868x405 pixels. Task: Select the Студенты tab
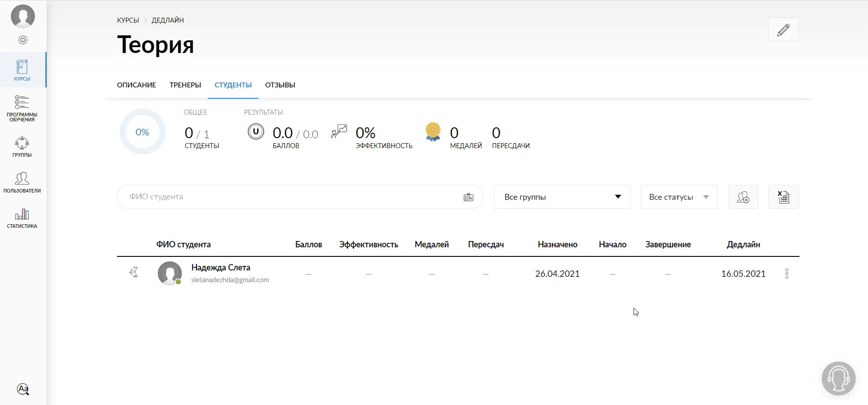click(x=233, y=85)
